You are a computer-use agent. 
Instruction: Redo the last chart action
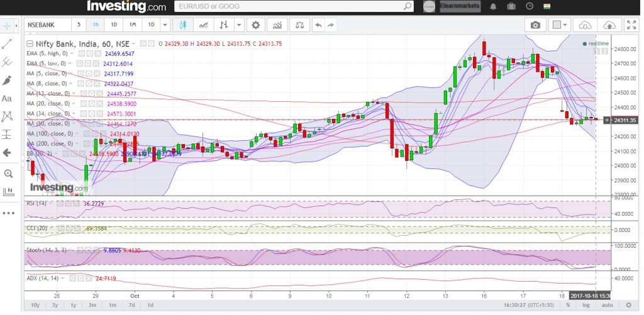pyautogui.click(x=330, y=25)
